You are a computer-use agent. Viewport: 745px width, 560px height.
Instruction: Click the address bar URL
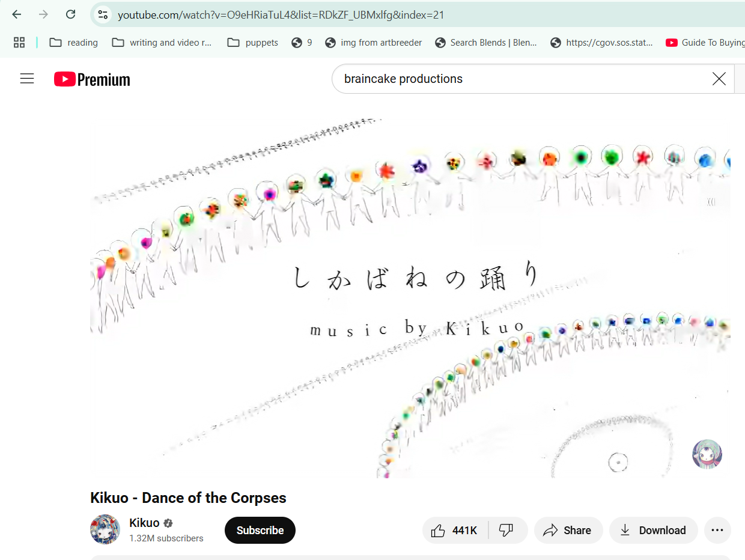coord(281,15)
